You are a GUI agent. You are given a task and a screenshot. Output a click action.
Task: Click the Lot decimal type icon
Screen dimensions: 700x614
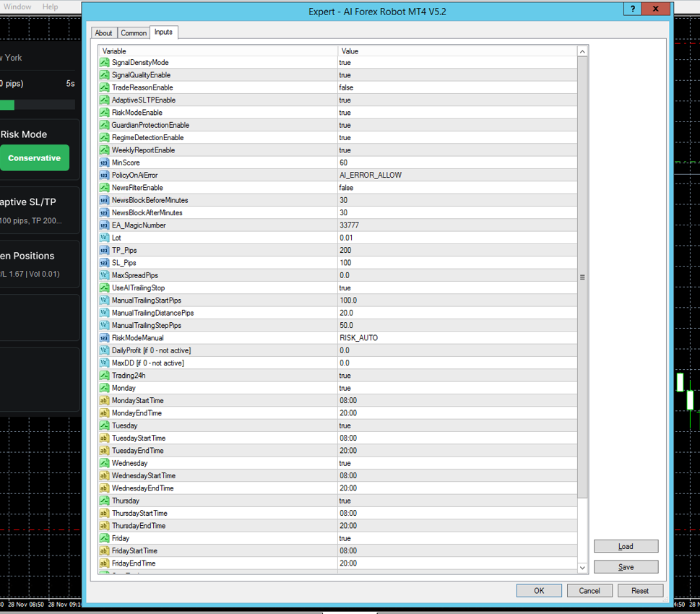pos(105,238)
